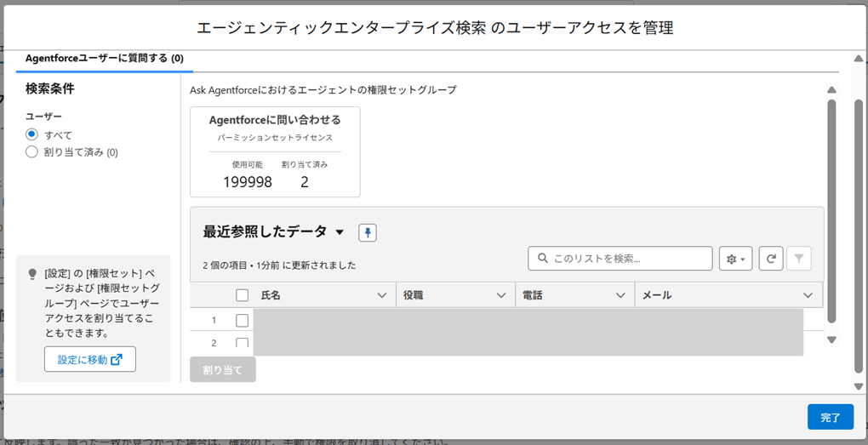
Task: Open the 最近参照したデータ list view dropdown
Action: 340,232
